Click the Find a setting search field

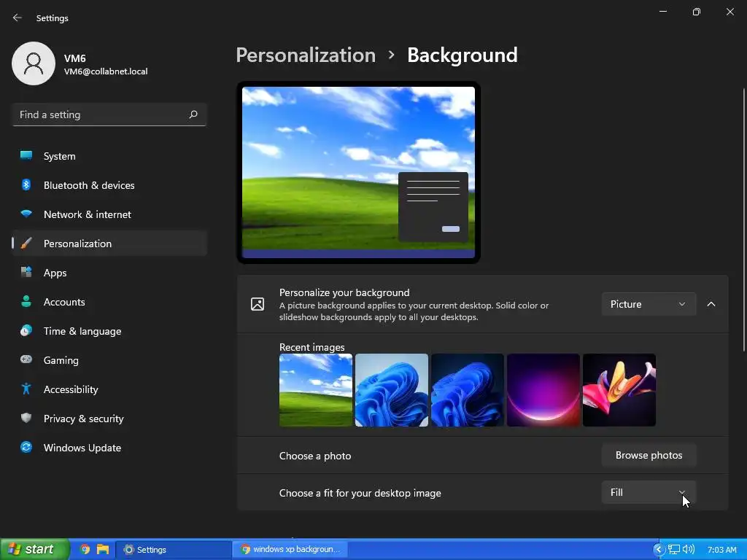[x=109, y=114]
